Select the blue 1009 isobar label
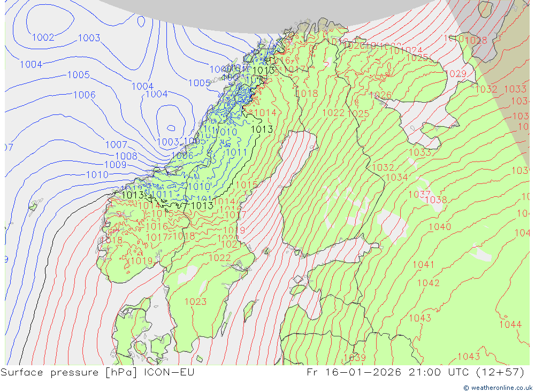Image resolution: width=535 pixels, height=392 pixels. (x=115, y=165)
